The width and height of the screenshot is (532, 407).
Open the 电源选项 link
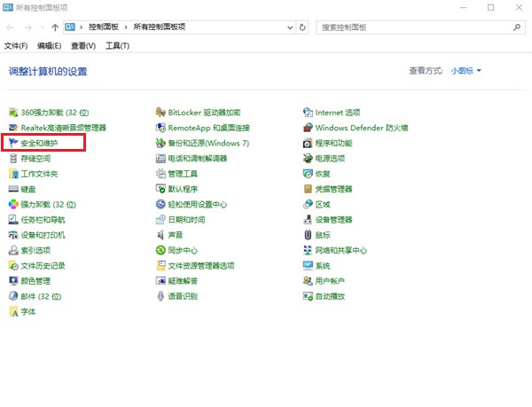330,159
